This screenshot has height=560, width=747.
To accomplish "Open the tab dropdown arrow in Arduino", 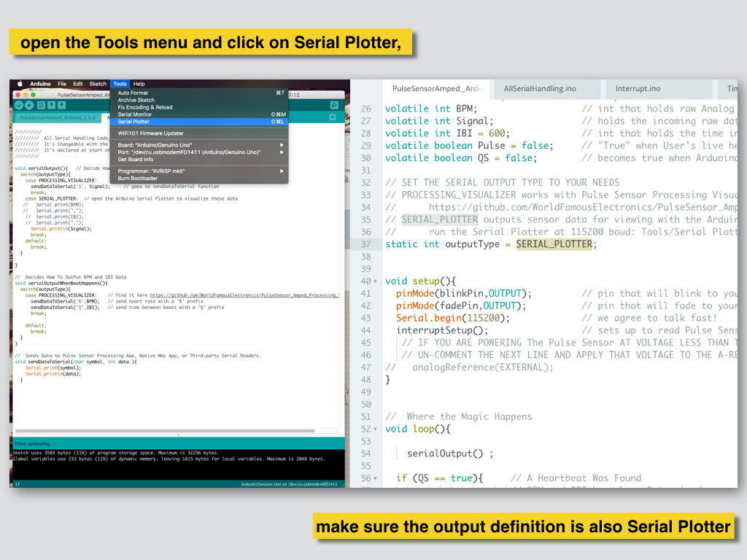I will [x=333, y=117].
